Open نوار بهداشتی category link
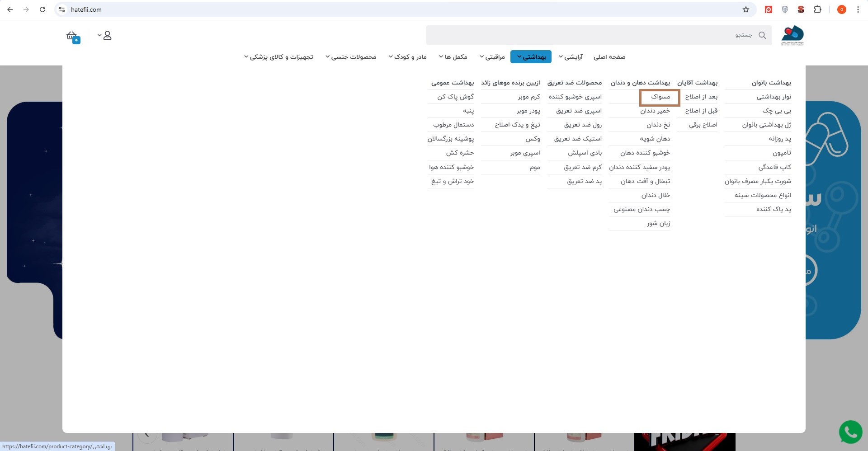Viewport: 868px width, 451px height. click(774, 97)
